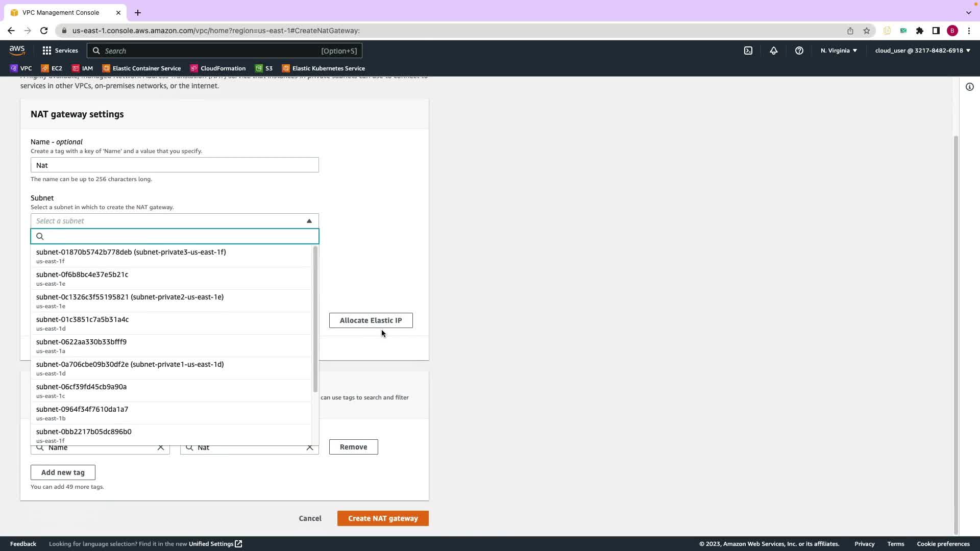Click the AWS logo home icon

pyautogui.click(x=17, y=51)
